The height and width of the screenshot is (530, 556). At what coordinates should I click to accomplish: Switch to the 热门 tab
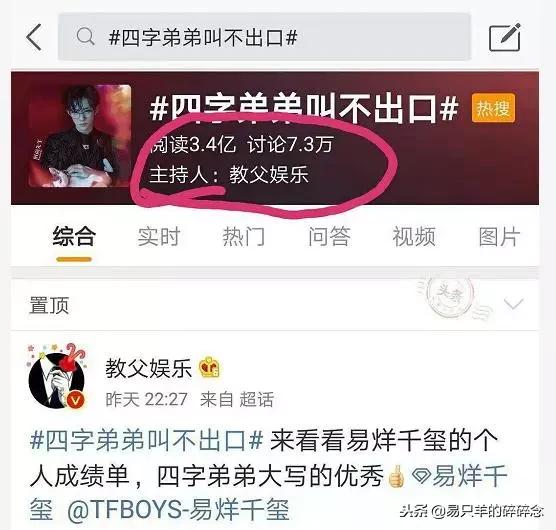point(244,236)
